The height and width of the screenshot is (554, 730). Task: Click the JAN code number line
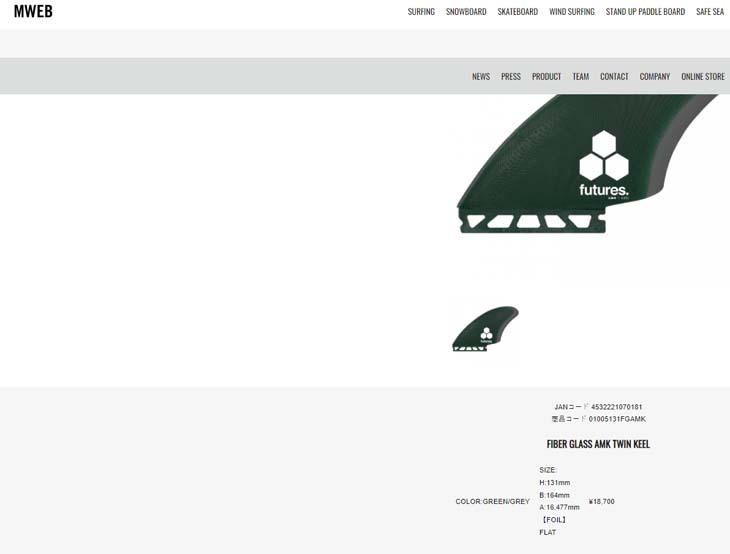pyautogui.click(x=598, y=407)
